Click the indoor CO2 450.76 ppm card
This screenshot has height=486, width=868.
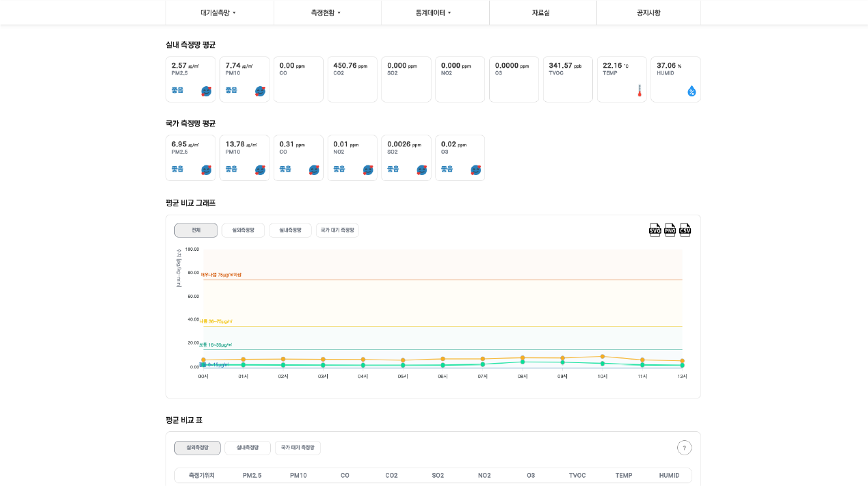point(352,79)
